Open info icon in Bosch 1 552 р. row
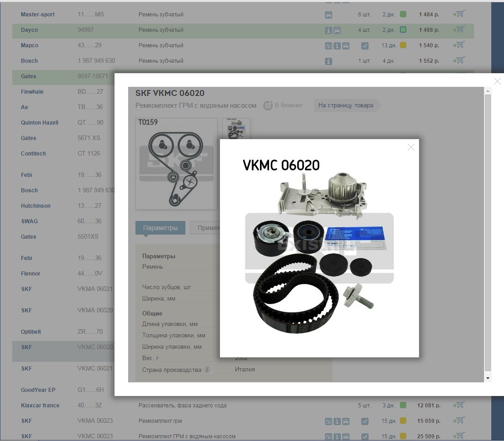The height and width of the screenshot is (441, 504). pos(328,61)
